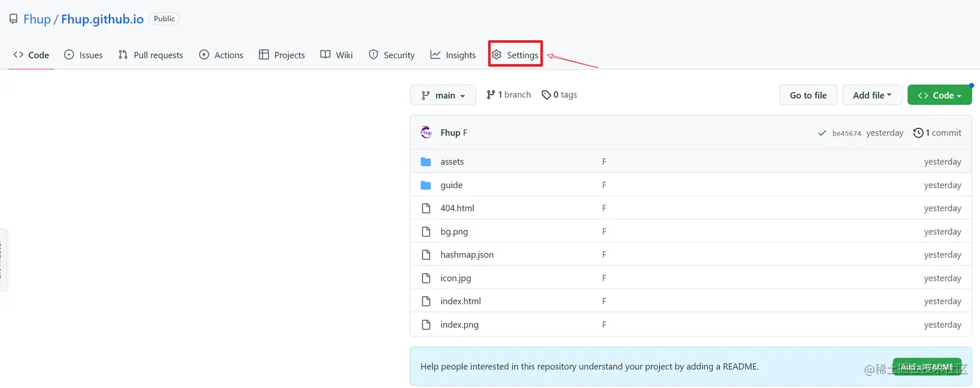Open the Security tab
The image size is (980, 388).
pyautogui.click(x=391, y=55)
